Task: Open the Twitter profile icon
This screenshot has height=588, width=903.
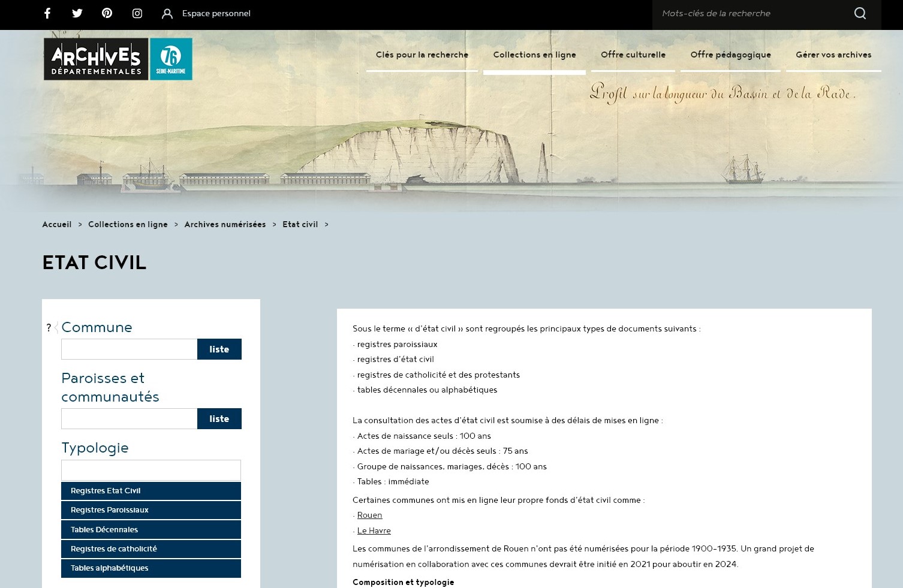Action: pos(77,13)
